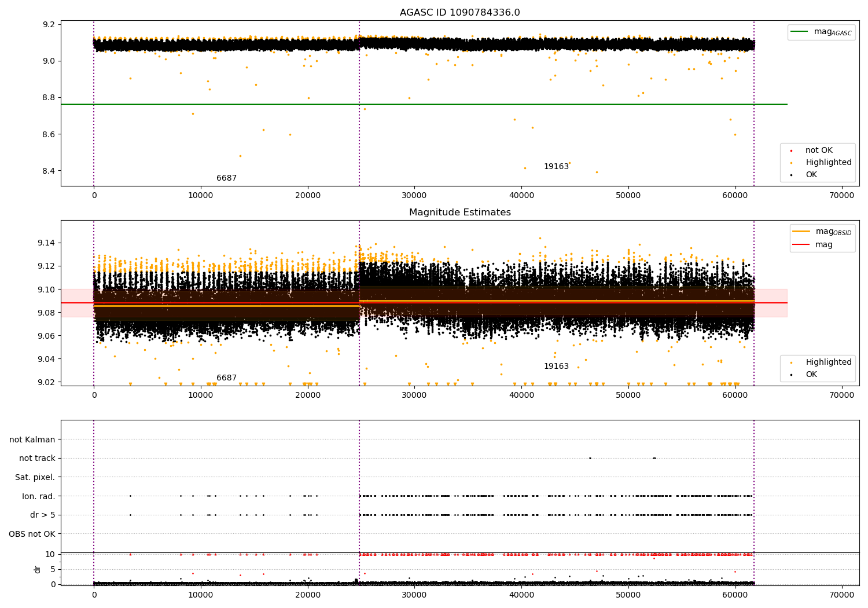Click the black 'not track' marker near 46000
The height and width of the screenshot is (608, 868).
tap(590, 459)
